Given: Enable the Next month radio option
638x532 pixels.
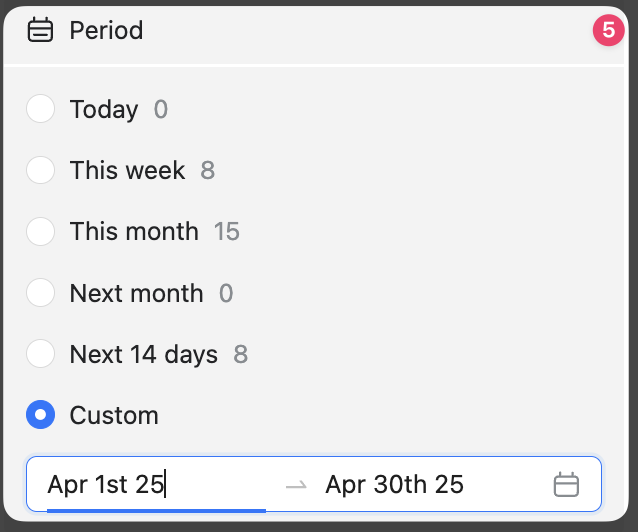Looking at the screenshot, I should (x=40, y=293).
